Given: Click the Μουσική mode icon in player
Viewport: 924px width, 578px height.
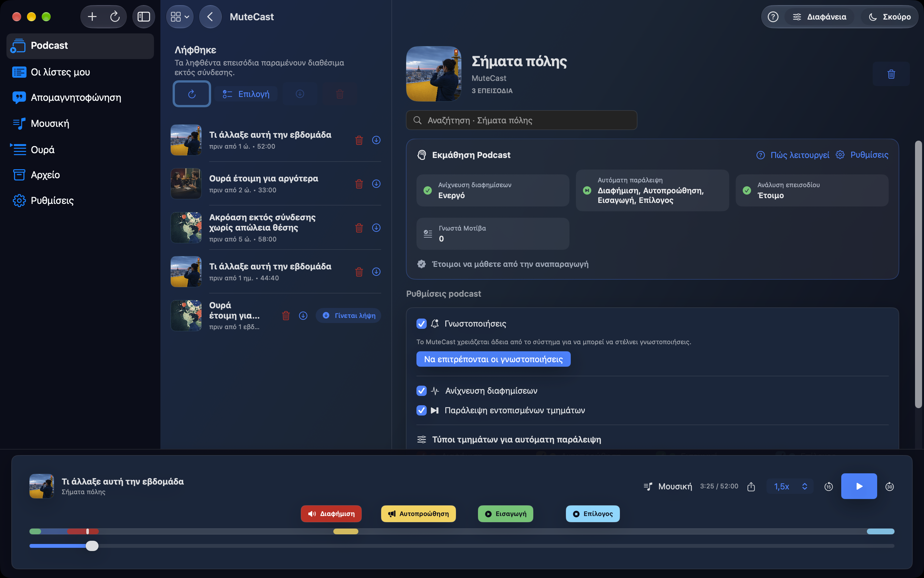Looking at the screenshot, I should [648, 486].
